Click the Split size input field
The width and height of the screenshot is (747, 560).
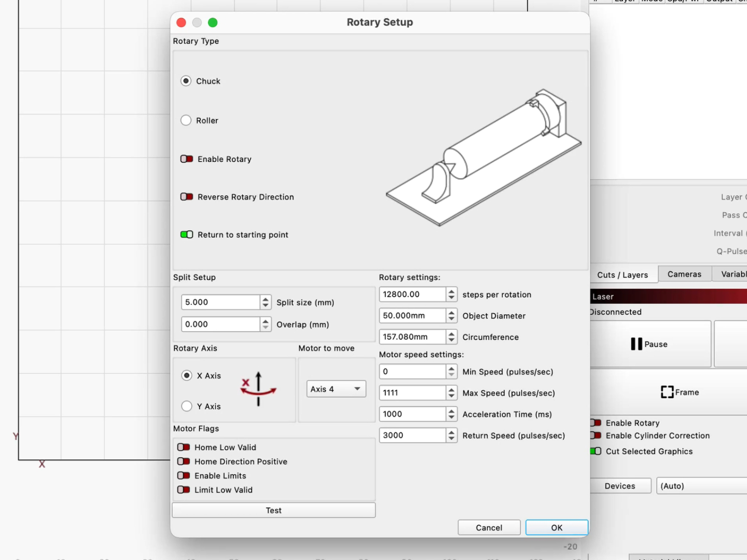pyautogui.click(x=220, y=302)
